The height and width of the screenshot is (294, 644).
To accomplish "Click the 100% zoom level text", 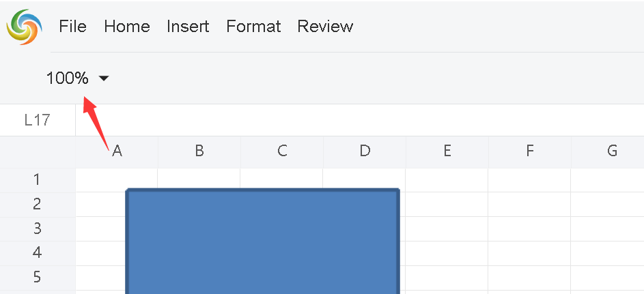I will click(x=67, y=78).
